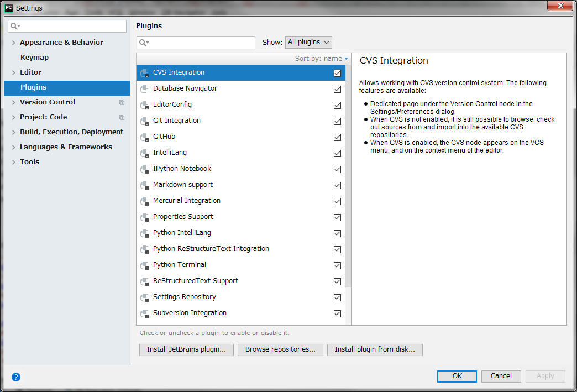Expand the Editor tree node
The width and height of the screenshot is (577, 392).
[x=14, y=72]
